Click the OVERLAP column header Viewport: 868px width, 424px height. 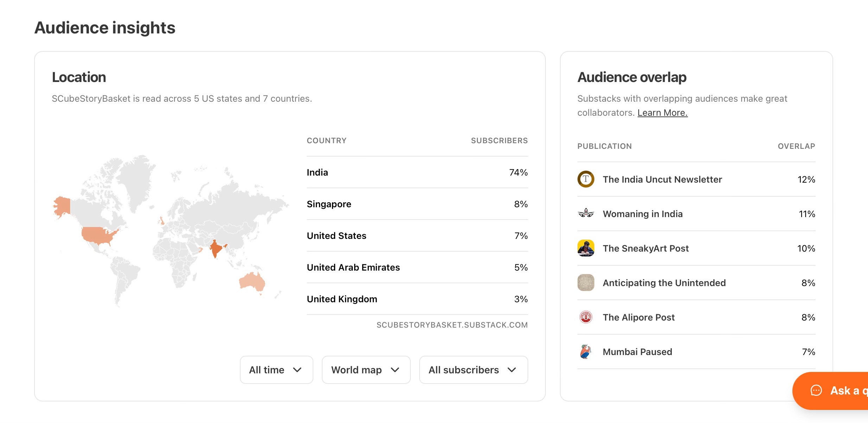(796, 146)
